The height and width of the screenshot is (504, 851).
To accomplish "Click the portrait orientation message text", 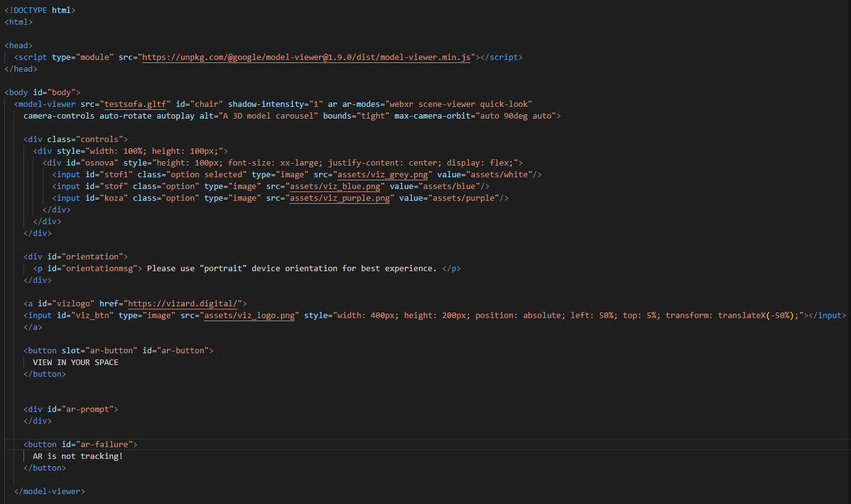I will (292, 268).
